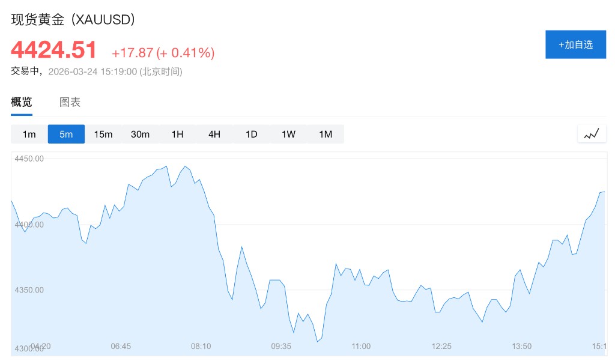
Task: Click the +17.87 (+0.41%) change text
Action: coord(163,53)
